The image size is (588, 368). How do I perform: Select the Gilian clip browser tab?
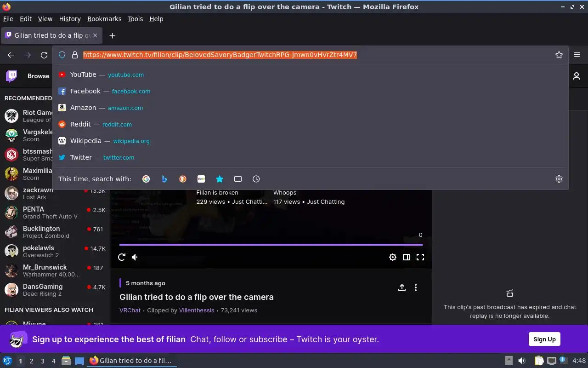(x=51, y=35)
